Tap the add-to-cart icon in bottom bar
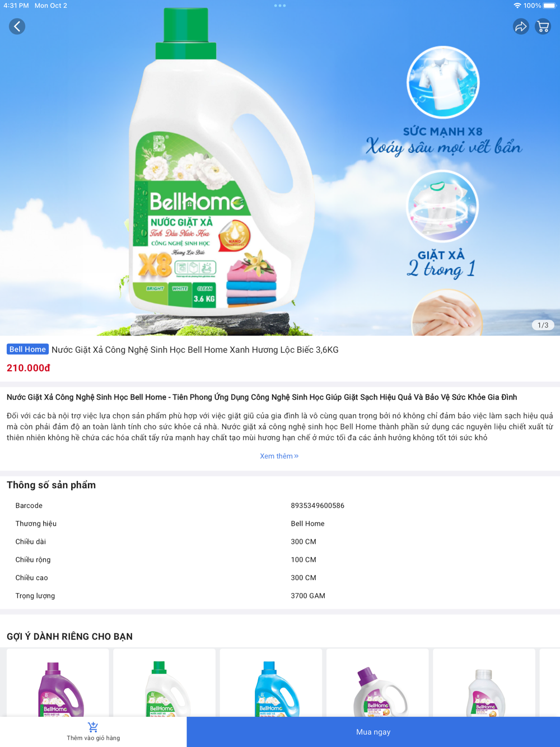Viewport: 560px width, 747px height. click(93, 727)
